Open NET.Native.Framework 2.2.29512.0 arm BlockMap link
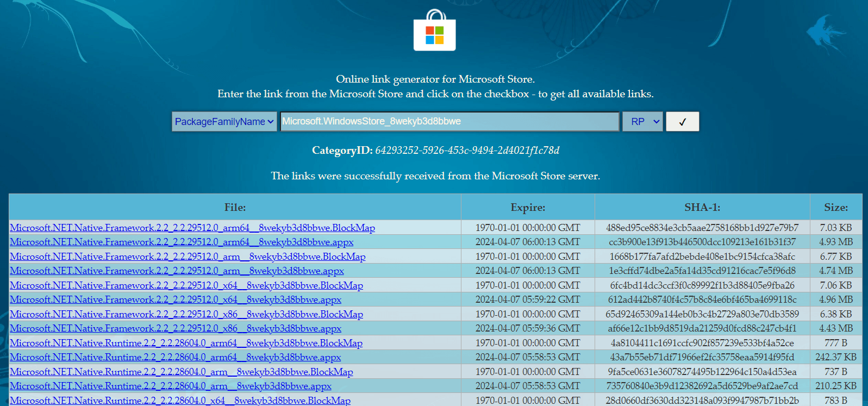This screenshot has width=868, height=406. coord(188,257)
